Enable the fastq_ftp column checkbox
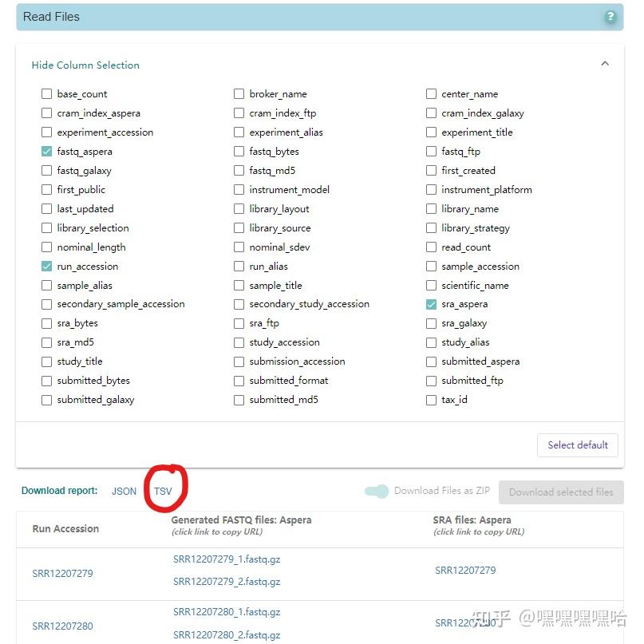The image size is (644, 644). (431, 152)
